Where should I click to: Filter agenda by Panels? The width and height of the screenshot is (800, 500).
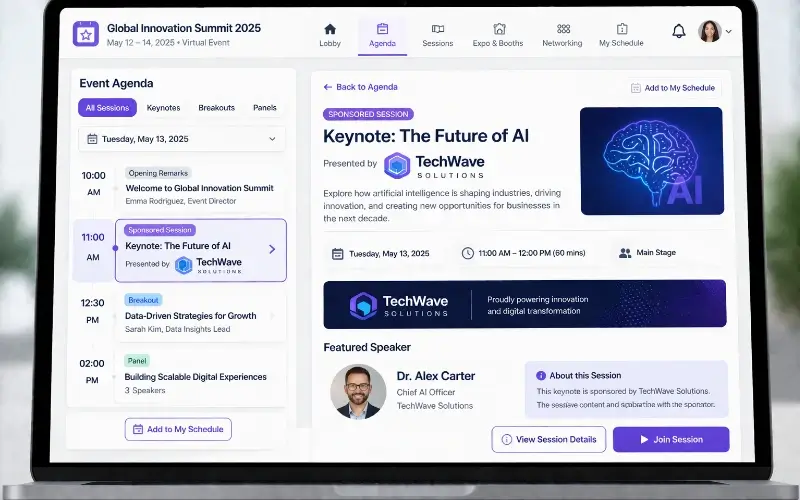[264, 108]
